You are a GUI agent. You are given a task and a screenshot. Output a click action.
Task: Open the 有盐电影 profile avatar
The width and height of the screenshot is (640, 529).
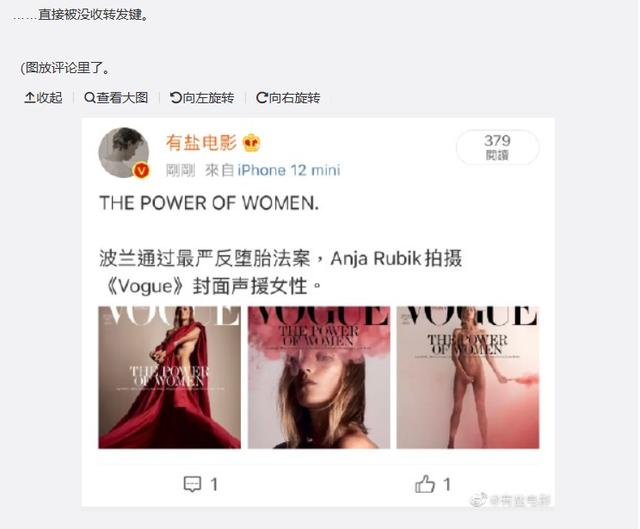point(124,152)
